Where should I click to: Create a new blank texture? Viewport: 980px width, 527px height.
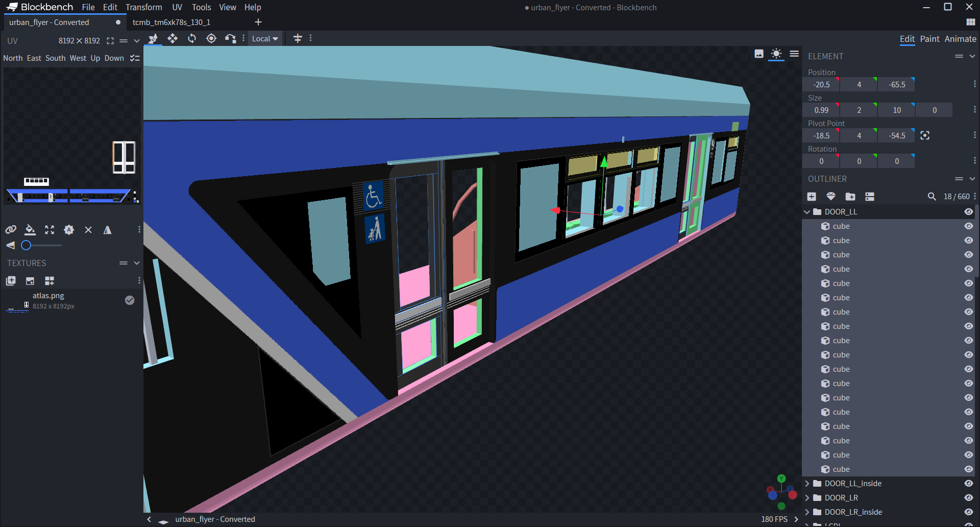point(11,281)
